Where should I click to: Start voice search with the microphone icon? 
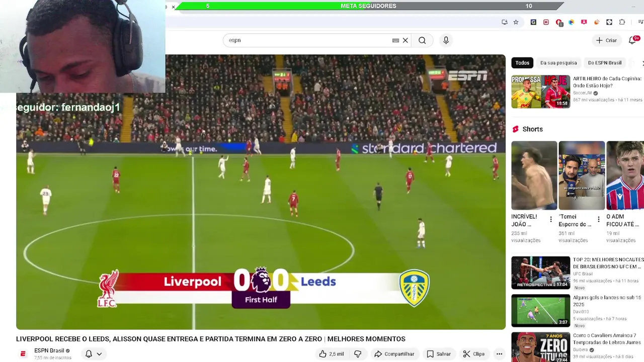(x=446, y=40)
